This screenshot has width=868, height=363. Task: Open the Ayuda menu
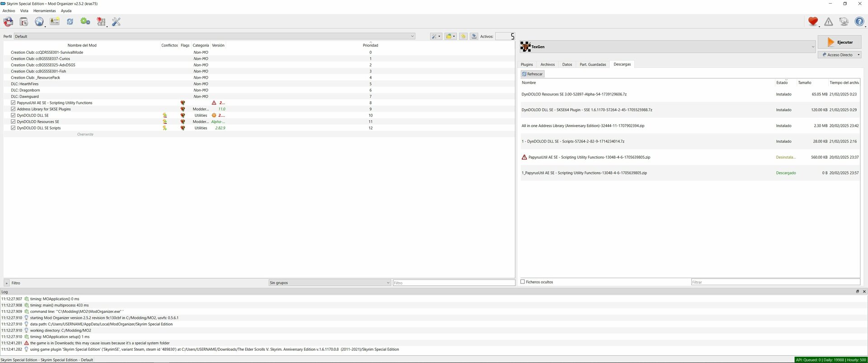(x=66, y=11)
